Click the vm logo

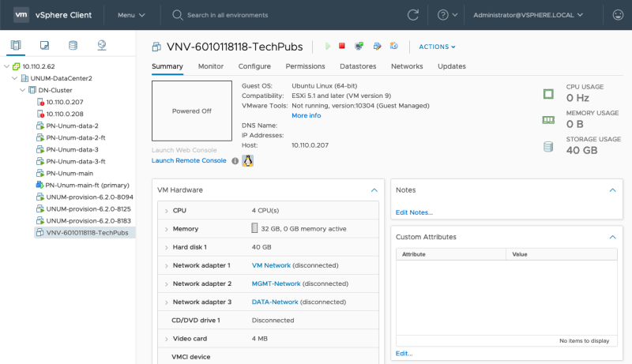(x=21, y=15)
